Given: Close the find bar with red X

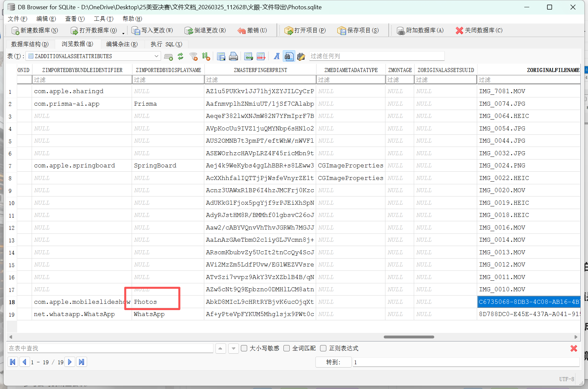Looking at the screenshot, I should click(574, 348).
